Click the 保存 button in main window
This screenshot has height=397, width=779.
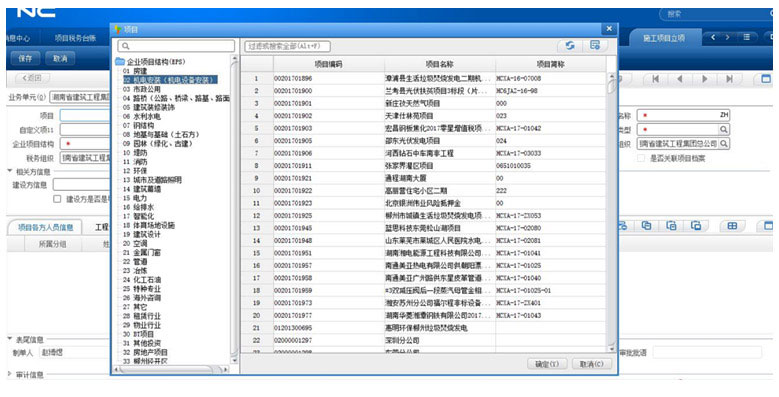point(25,59)
